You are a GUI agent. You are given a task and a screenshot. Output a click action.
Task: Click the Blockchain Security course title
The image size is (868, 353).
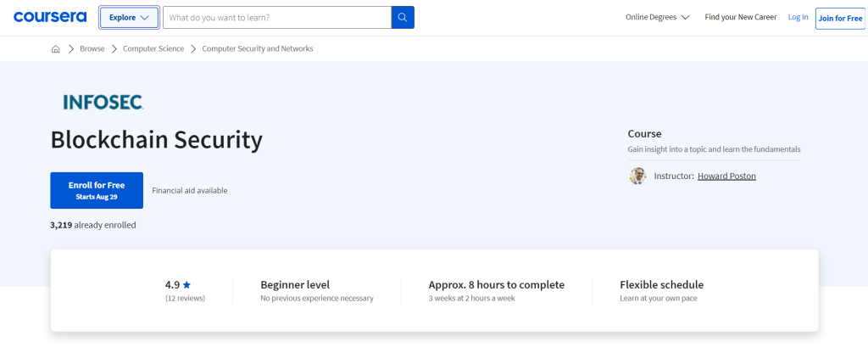point(156,140)
